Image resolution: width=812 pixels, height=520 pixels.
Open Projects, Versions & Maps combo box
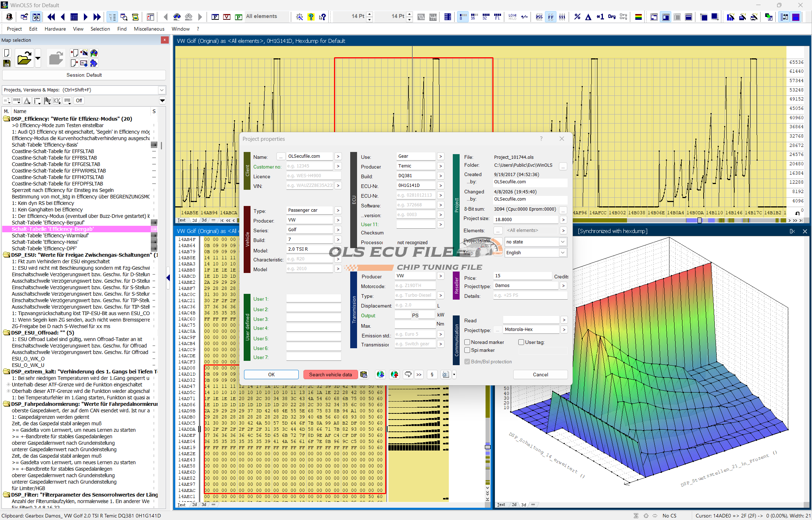pos(162,90)
